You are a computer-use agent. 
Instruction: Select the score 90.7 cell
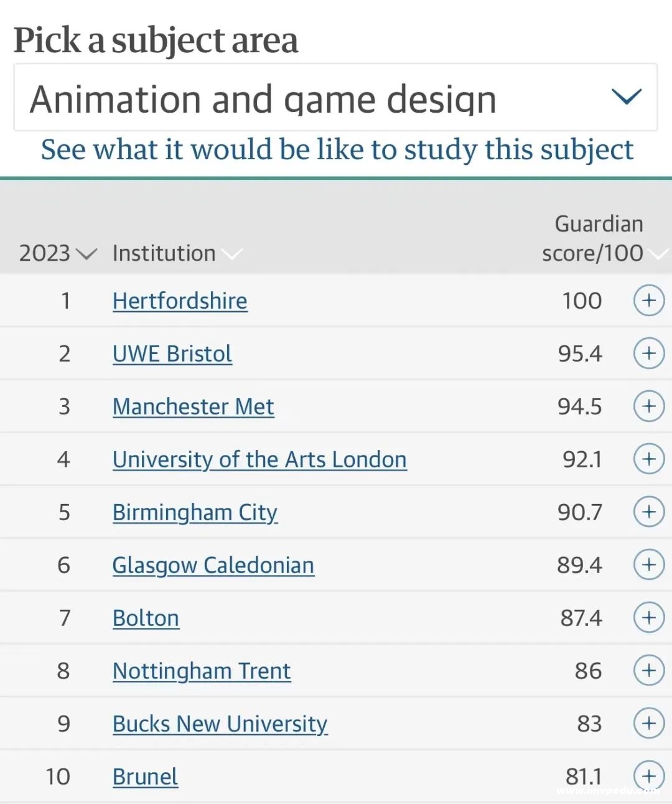click(580, 513)
